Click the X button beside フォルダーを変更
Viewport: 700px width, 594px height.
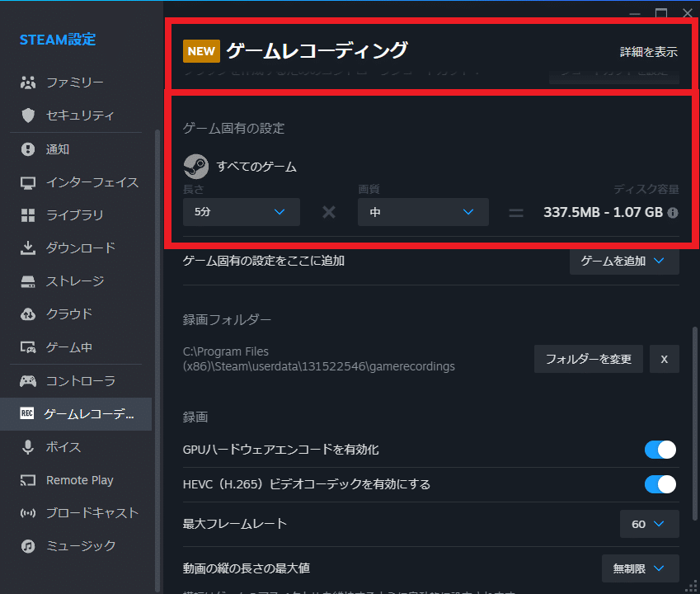665,359
